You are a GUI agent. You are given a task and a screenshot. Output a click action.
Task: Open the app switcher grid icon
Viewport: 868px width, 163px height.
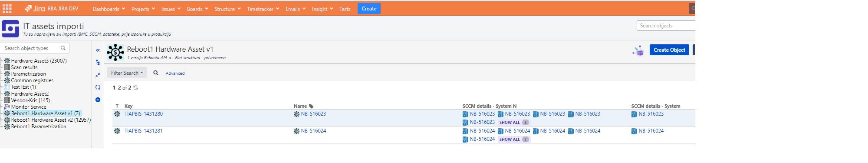pyautogui.click(x=7, y=9)
